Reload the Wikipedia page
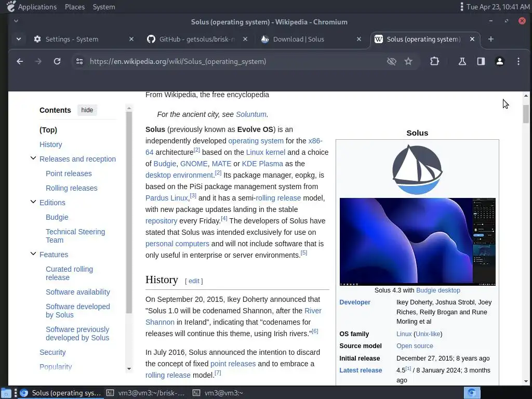The width and height of the screenshot is (532, 399). click(x=57, y=61)
